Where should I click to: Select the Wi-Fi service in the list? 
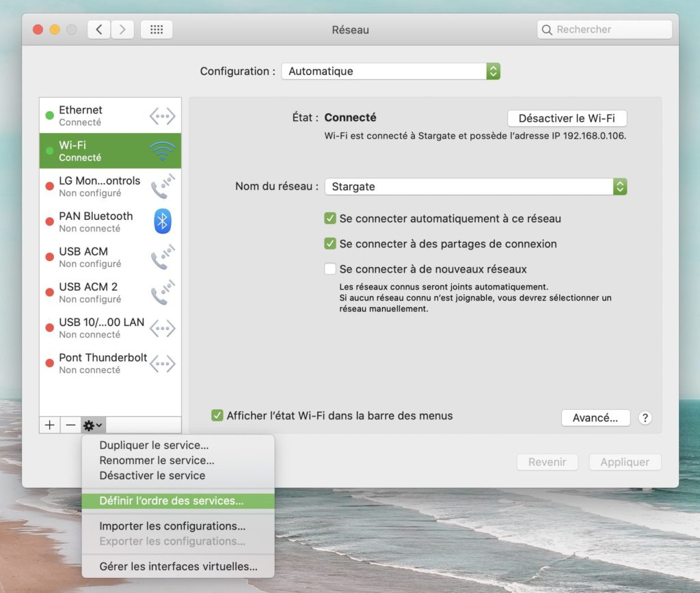click(110, 151)
